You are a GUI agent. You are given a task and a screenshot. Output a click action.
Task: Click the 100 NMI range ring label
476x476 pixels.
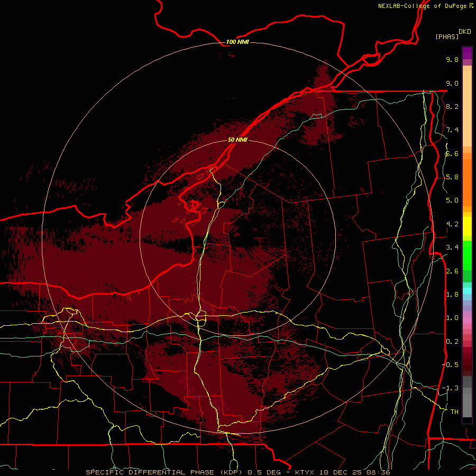tap(237, 42)
